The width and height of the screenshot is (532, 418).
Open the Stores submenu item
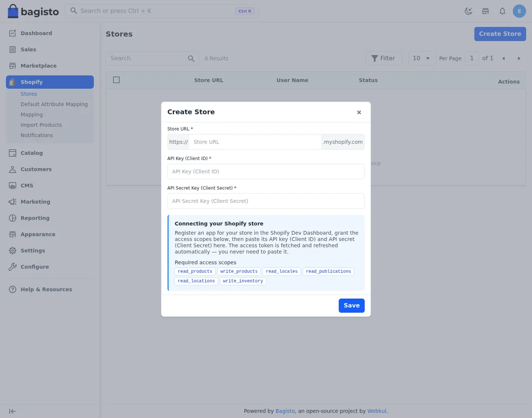pyautogui.click(x=29, y=94)
